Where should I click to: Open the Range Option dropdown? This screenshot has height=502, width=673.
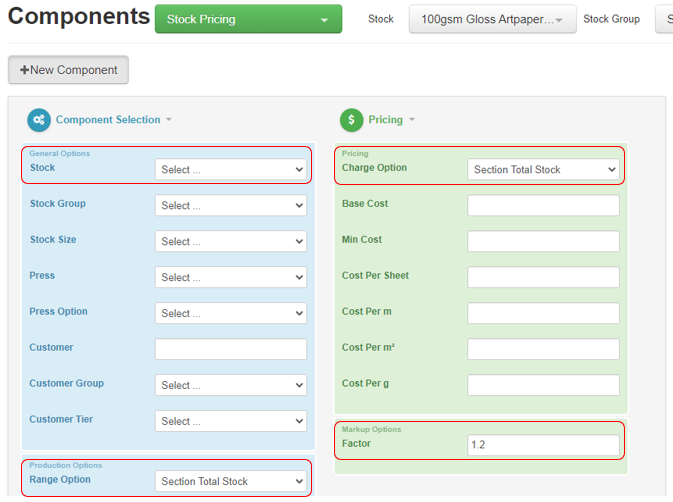(231, 481)
